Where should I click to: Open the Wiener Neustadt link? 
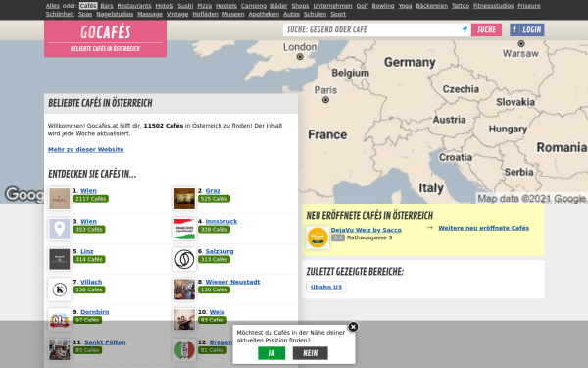(x=232, y=282)
